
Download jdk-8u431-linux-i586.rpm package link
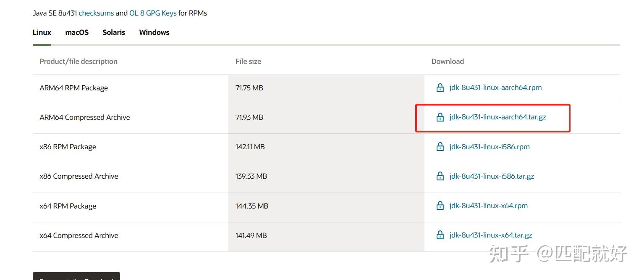[x=490, y=147]
